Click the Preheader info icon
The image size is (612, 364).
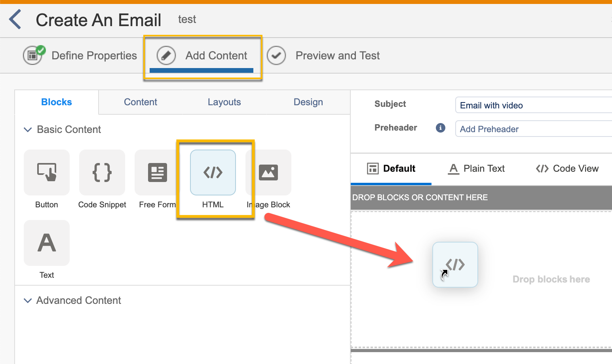click(x=441, y=128)
